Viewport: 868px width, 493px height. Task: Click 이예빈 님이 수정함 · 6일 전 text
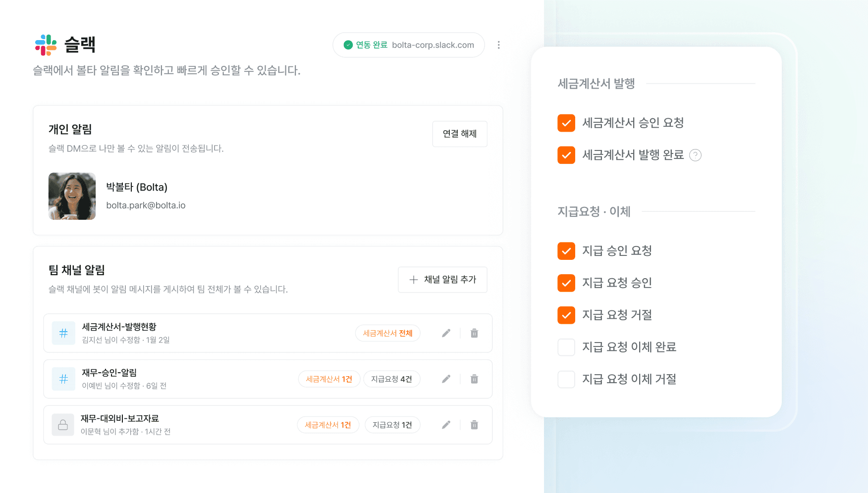click(124, 386)
